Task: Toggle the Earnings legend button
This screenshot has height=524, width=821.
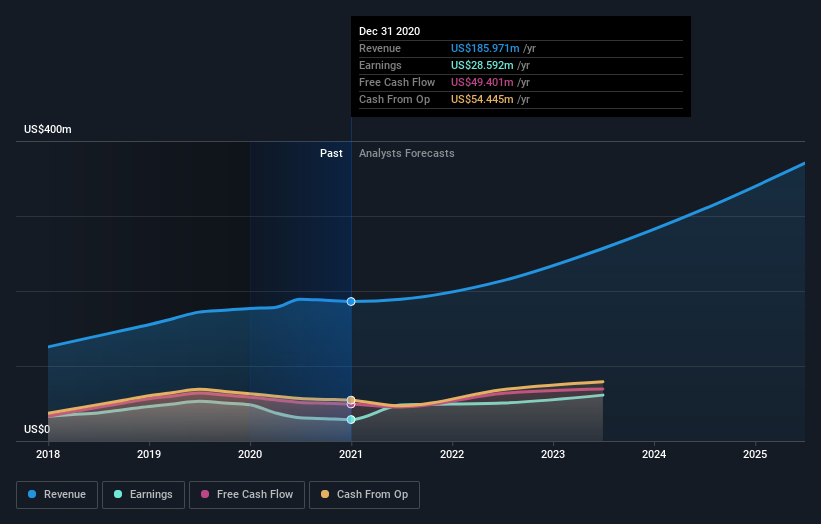Action: [143, 495]
